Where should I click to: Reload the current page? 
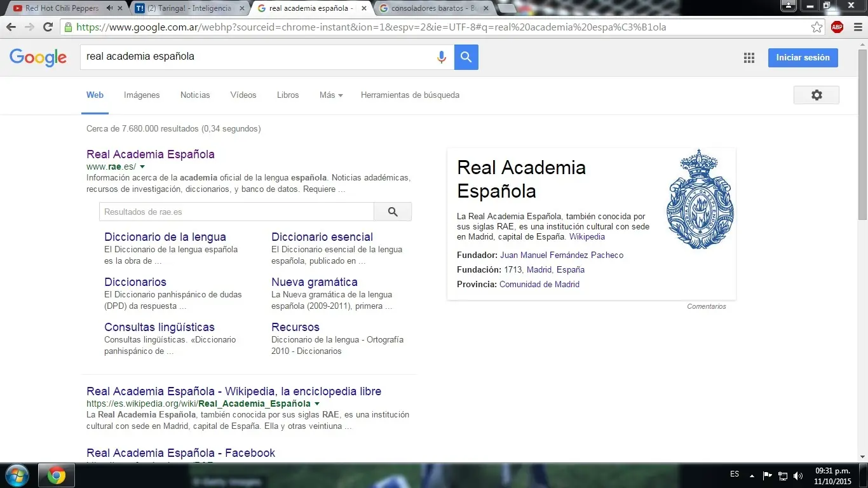[48, 27]
